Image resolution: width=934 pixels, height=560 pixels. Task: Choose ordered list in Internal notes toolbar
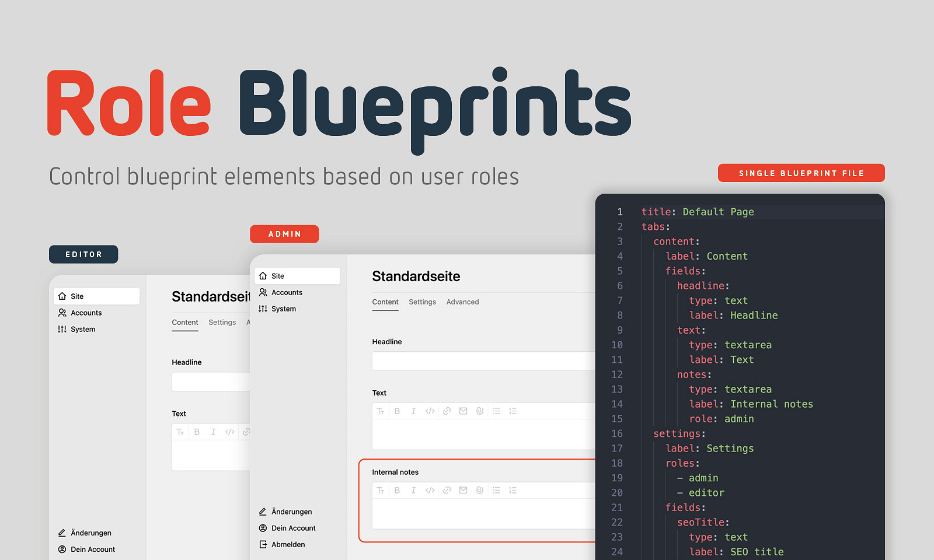[513, 491]
